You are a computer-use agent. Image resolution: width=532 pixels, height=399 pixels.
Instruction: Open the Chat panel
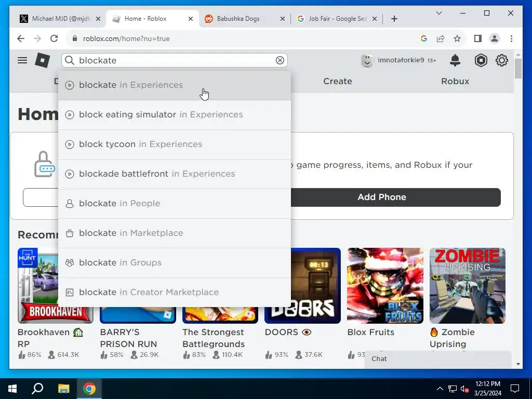click(x=438, y=359)
